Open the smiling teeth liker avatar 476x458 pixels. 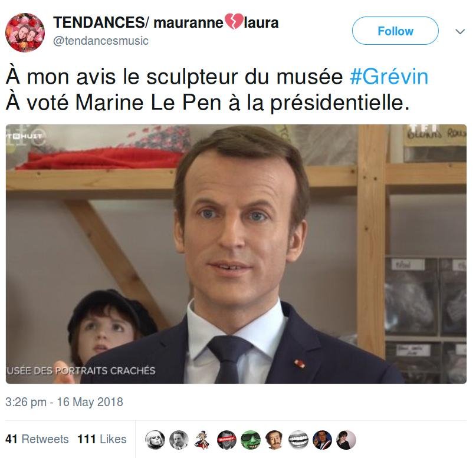(x=298, y=440)
